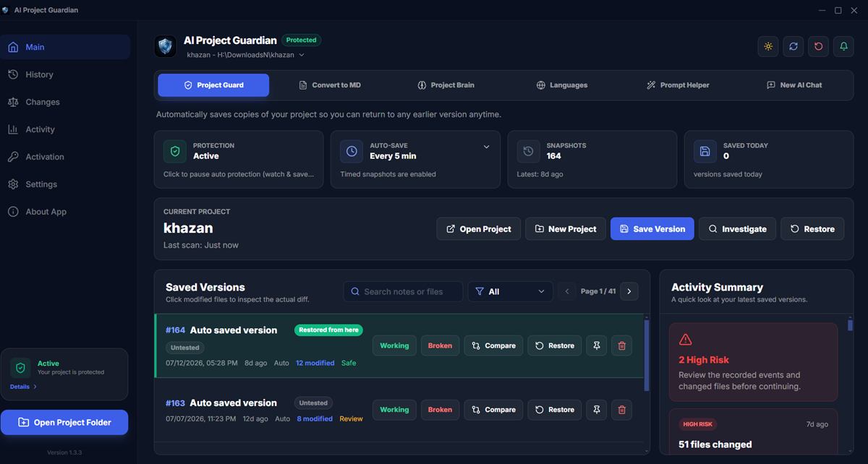The height and width of the screenshot is (464, 868).
Task: Open Activity in the sidebar
Action: point(65,129)
